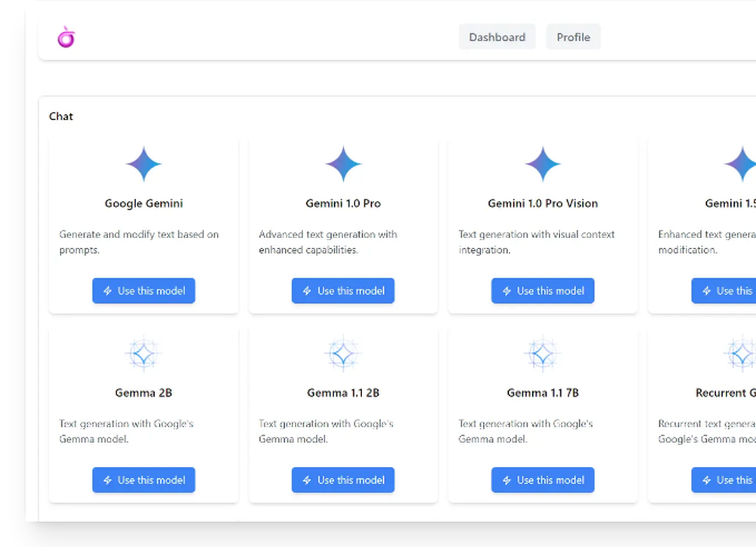The height and width of the screenshot is (547, 756).
Task: Use the Gemini 1.5 model
Action: pyautogui.click(x=723, y=291)
